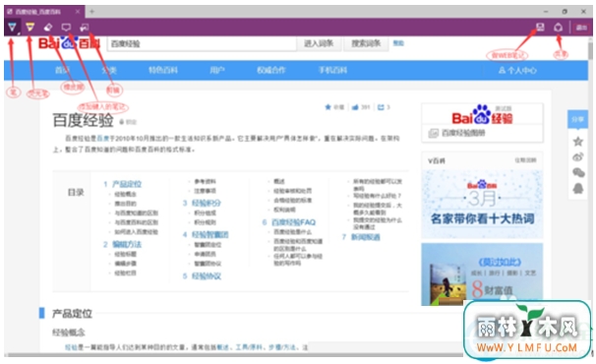Open the 分类 navigation item

[109, 71]
